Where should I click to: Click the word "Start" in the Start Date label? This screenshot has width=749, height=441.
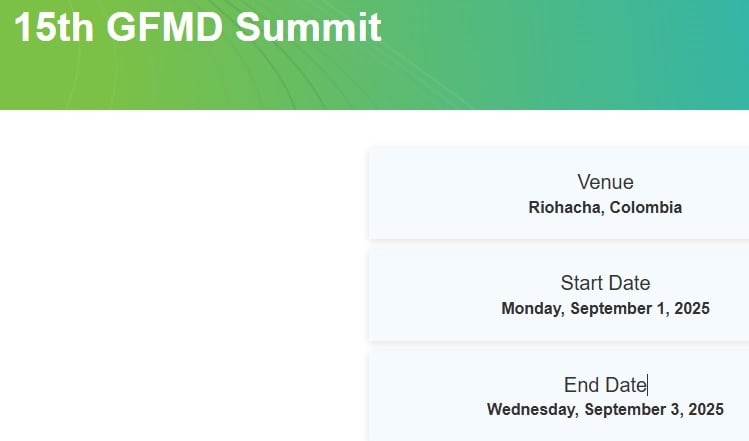581,283
